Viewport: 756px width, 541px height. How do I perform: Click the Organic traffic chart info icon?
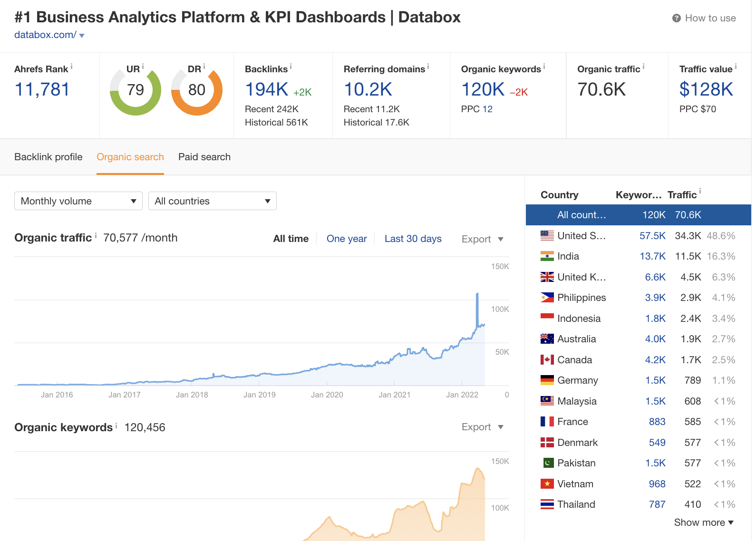(96, 235)
